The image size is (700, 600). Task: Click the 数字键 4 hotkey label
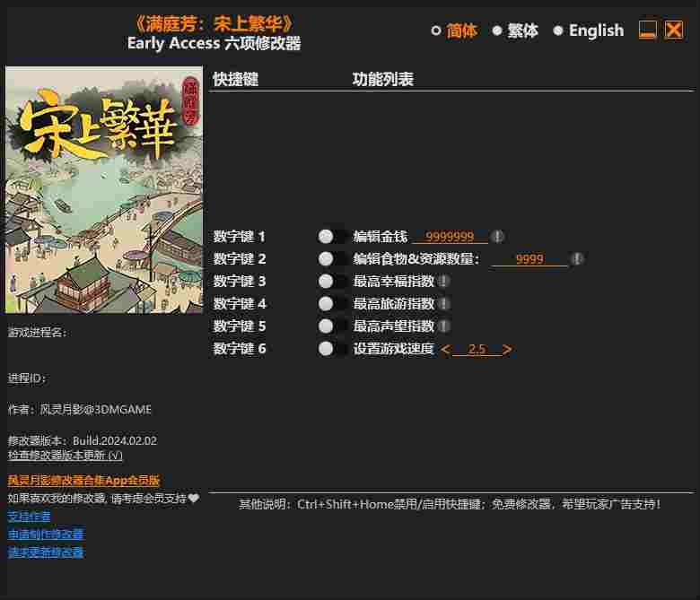point(240,304)
